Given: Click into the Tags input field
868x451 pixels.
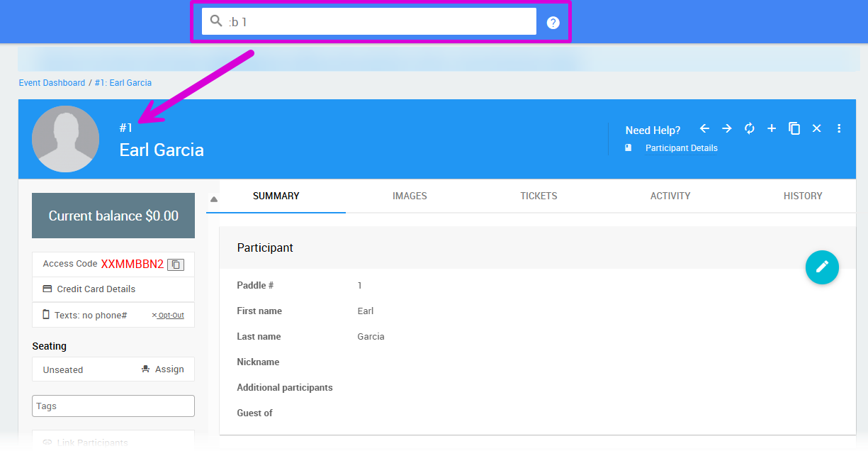Looking at the screenshot, I should [113, 406].
